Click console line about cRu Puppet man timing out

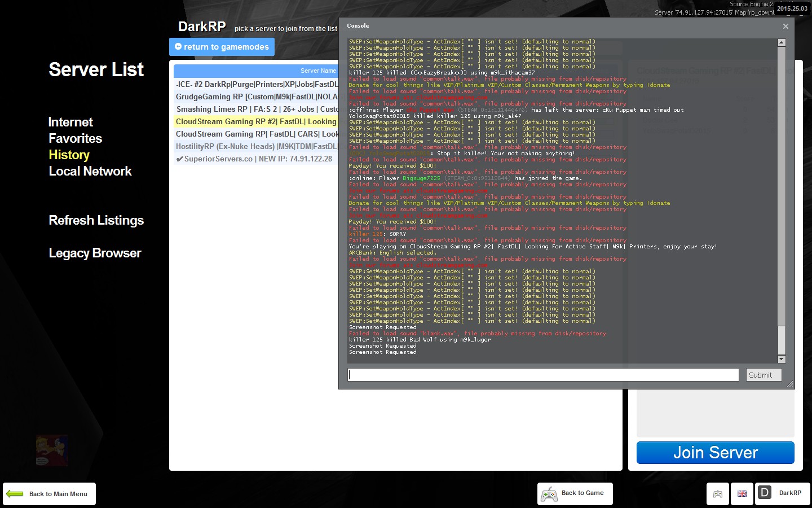click(516, 110)
